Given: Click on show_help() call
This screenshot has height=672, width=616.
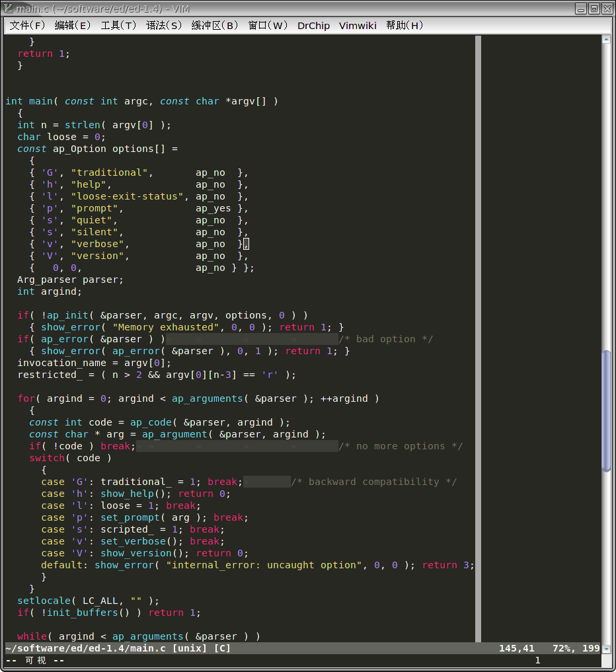Looking at the screenshot, I should pos(133,494).
